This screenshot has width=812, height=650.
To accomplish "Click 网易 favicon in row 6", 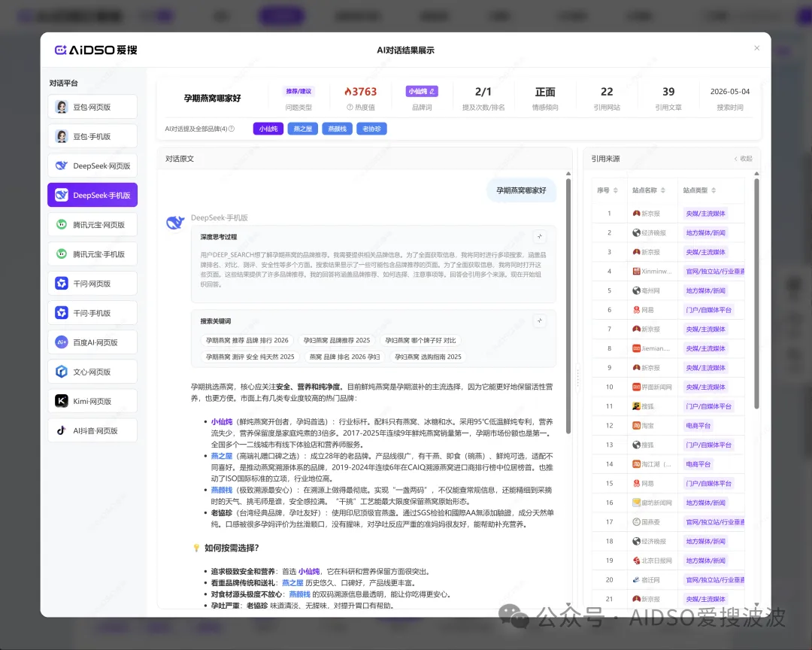I will [x=637, y=310].
